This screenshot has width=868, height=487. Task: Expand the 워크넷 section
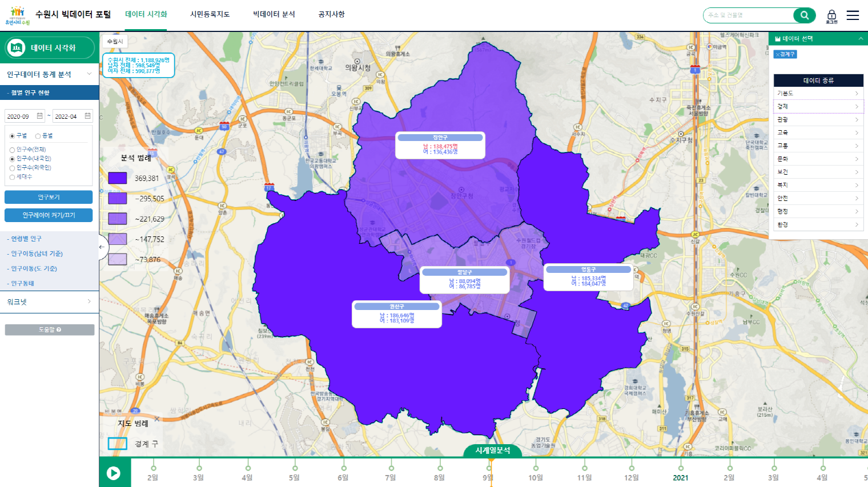click(x=49, y=302)
